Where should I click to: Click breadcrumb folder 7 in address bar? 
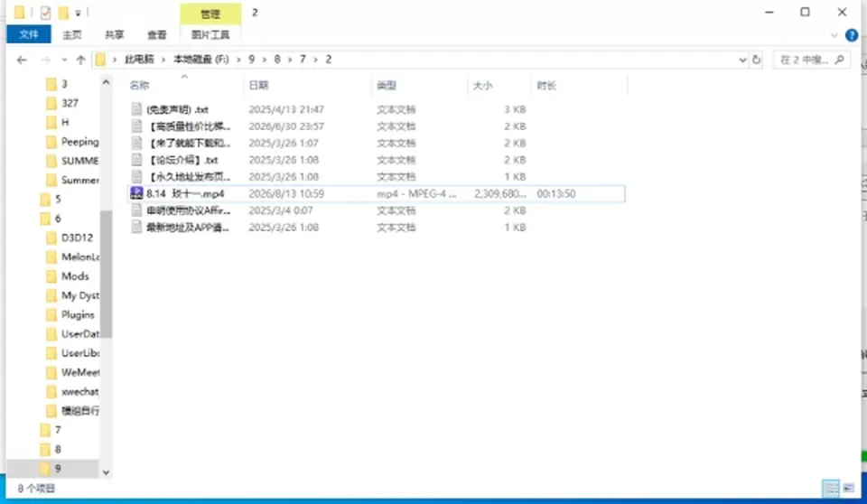click(303, 60)
